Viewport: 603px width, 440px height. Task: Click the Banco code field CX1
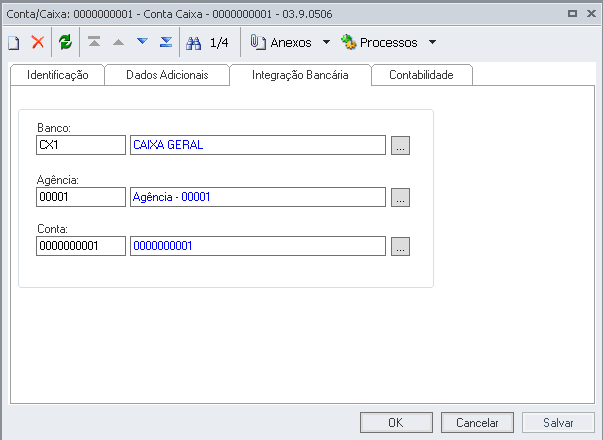click(81, 145)
